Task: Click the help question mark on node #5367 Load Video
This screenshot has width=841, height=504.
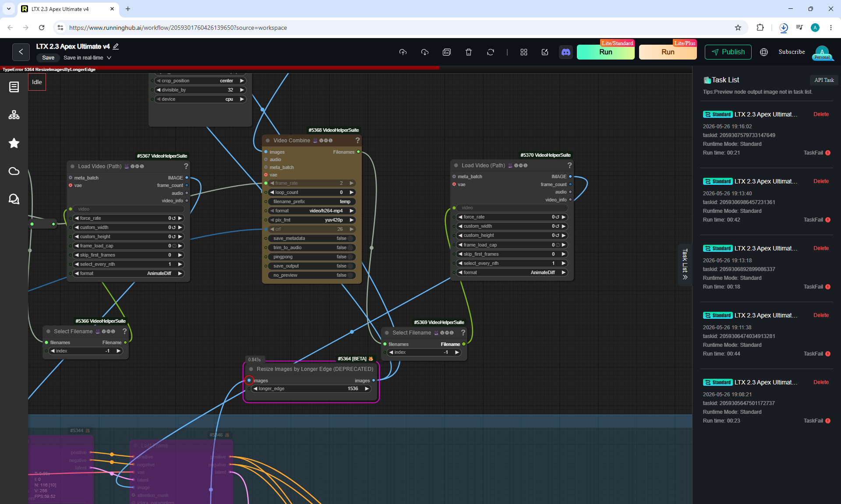Action: coord(186,166)
